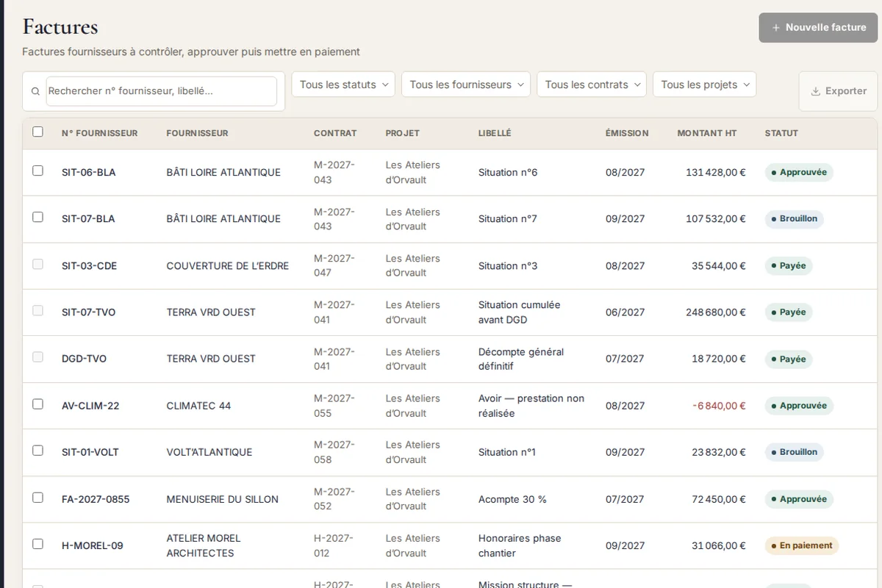Click the PROJET column header
882x588 pixels.
point(403,133)
